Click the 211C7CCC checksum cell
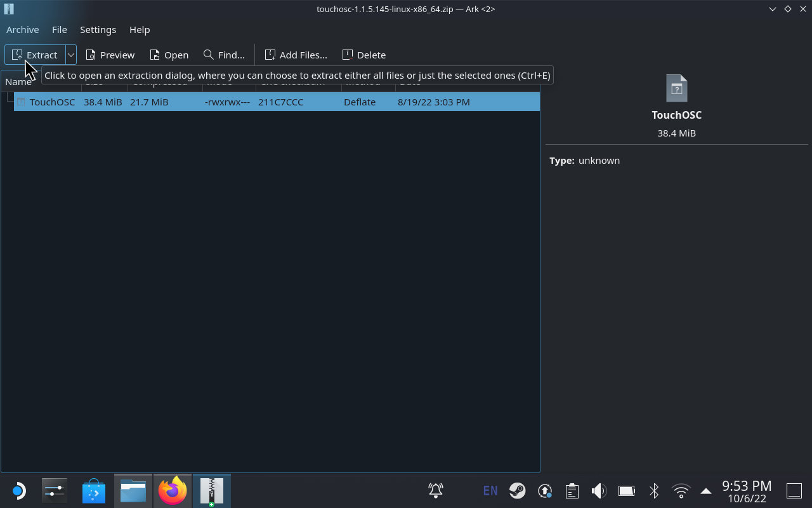 click(280, 102)
